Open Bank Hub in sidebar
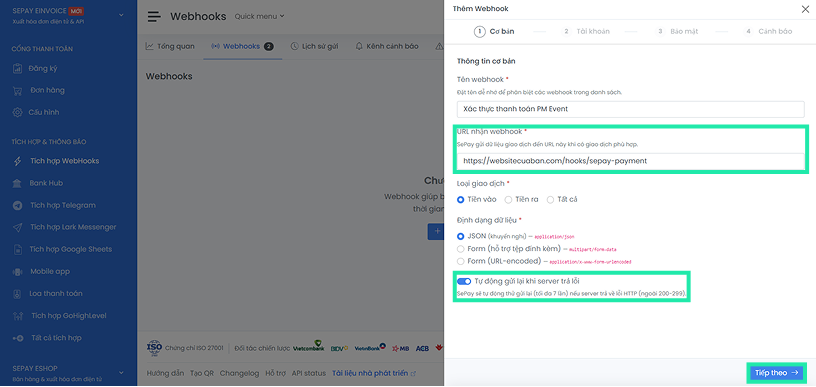Viewport: 816px width, 387px height. tap(46, 183)
